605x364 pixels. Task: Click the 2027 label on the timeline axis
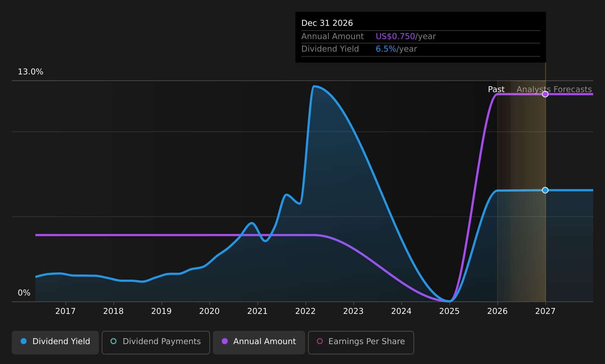tap(545, 311)
